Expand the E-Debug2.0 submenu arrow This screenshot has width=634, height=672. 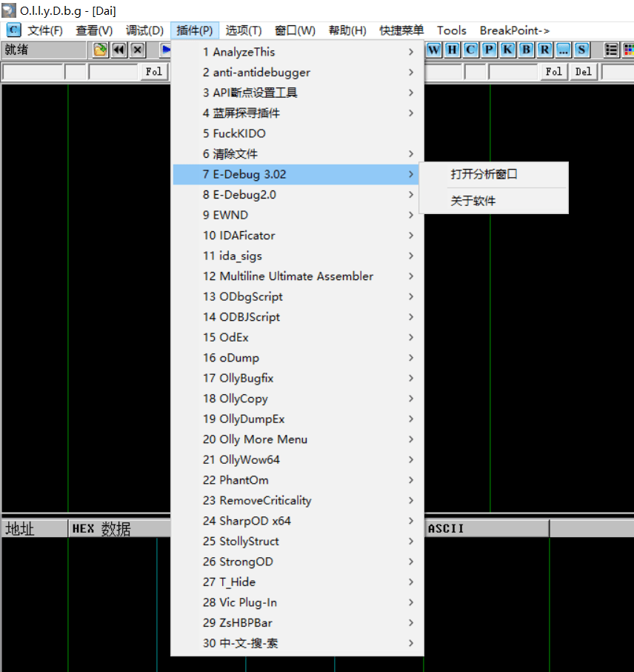pyautogui.click(x=411, y=195)
